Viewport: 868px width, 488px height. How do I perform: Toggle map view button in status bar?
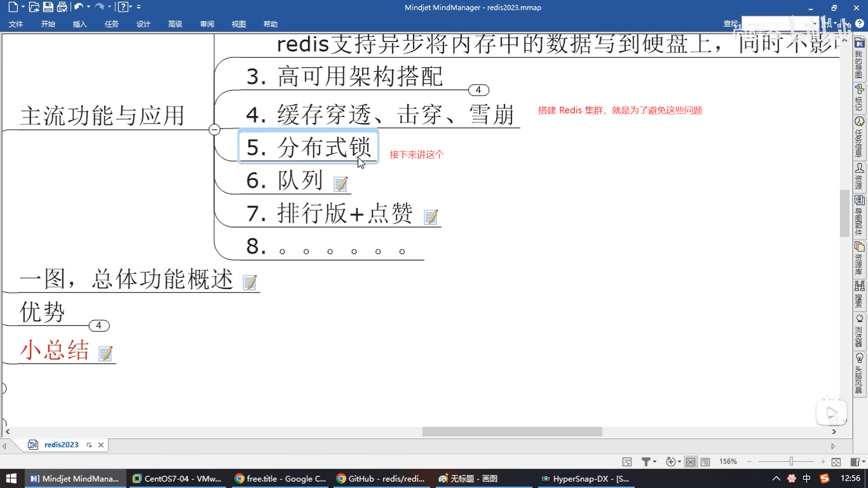(690, 461)
